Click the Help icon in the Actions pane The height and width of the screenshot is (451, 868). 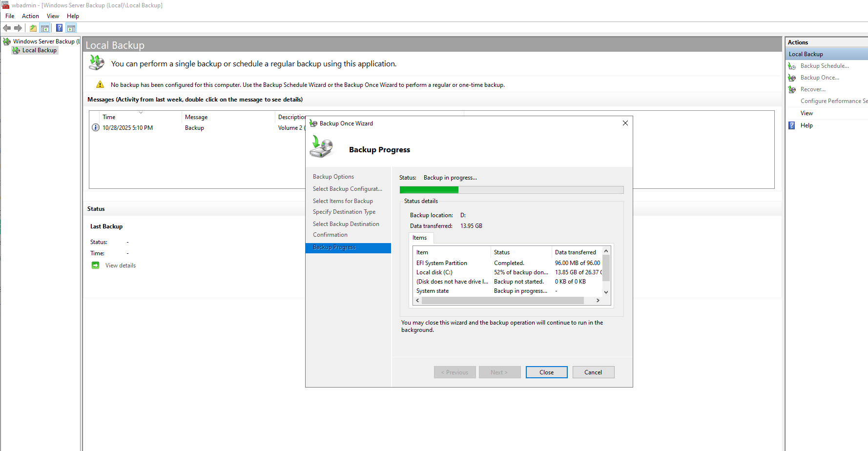click(791, 125)
